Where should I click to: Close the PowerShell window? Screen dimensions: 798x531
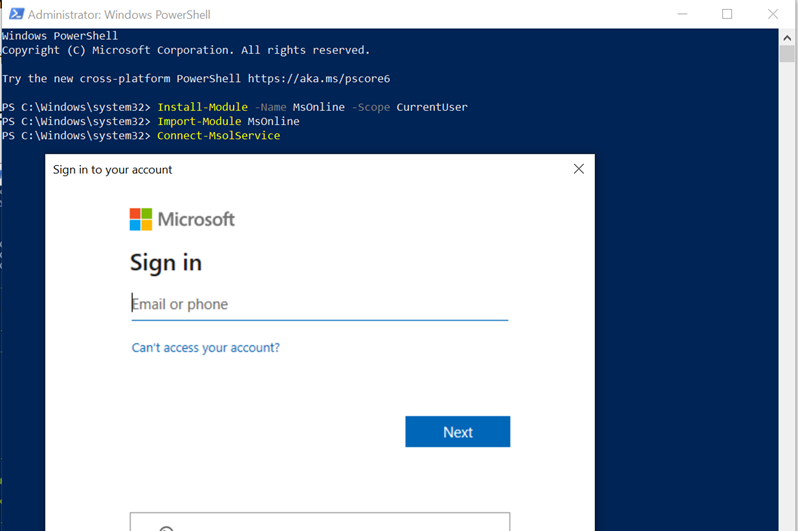pos(773,14)
